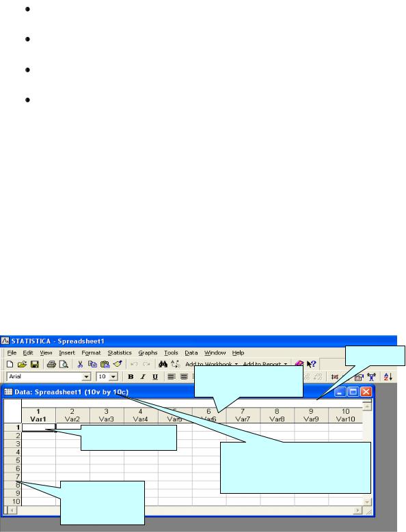406x532 pixels.
Task: Open the Help menu
Action: pos(238,353)
